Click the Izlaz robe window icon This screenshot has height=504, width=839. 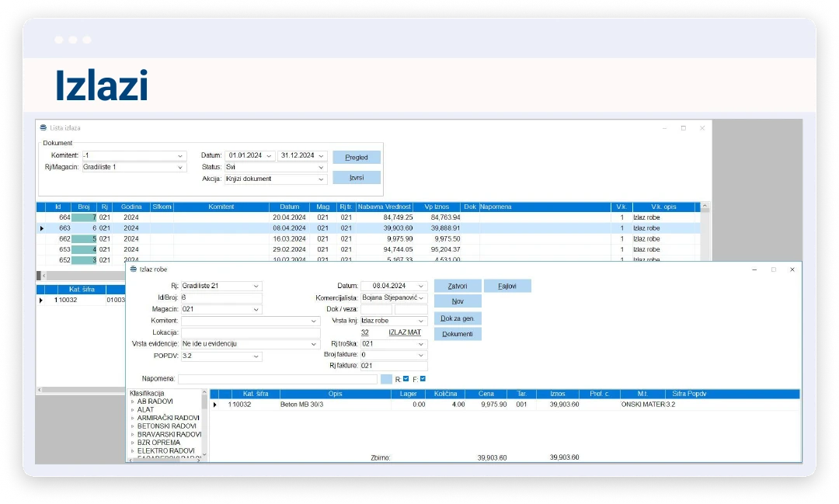(132, 269)
